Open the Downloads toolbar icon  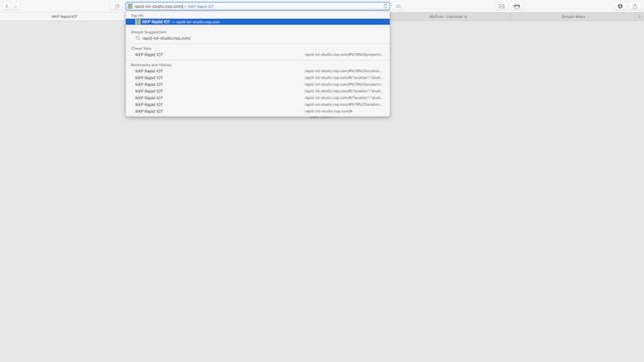621,6
